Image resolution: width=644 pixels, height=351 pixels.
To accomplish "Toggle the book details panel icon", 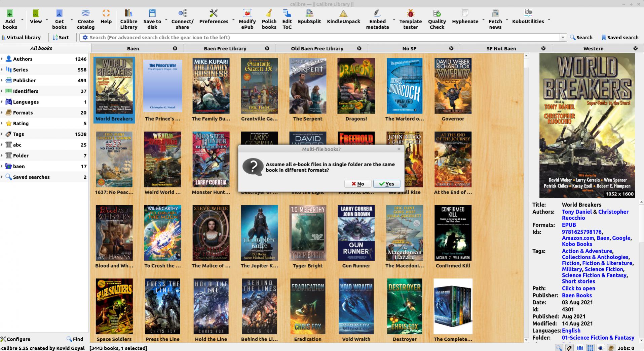I will (x=611, y=348).
